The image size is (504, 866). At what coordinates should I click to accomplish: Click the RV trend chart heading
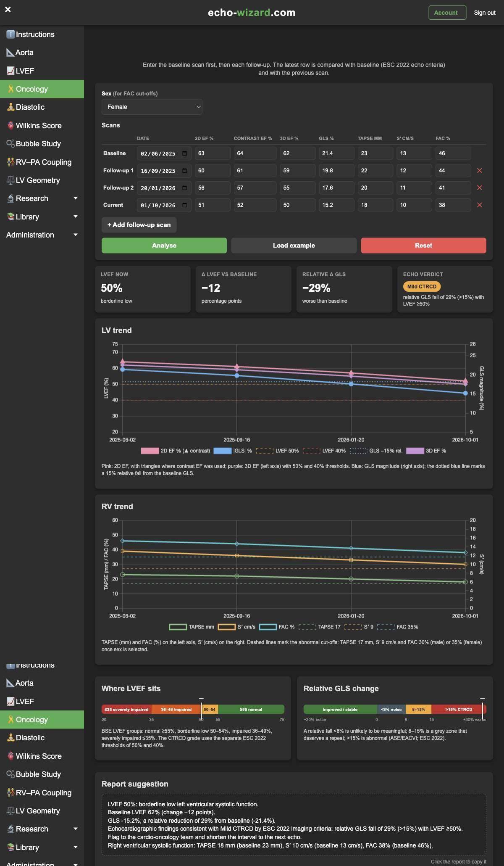(117, 507)
